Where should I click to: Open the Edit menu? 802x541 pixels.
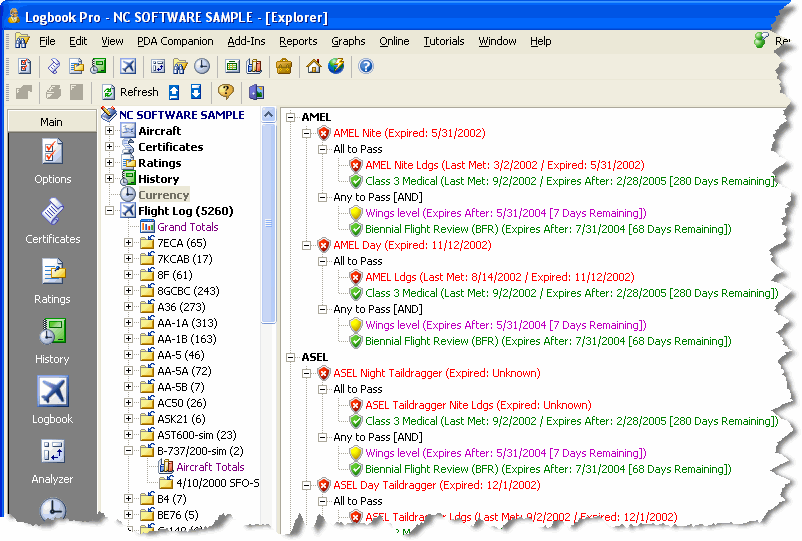(x=78, y=41)
